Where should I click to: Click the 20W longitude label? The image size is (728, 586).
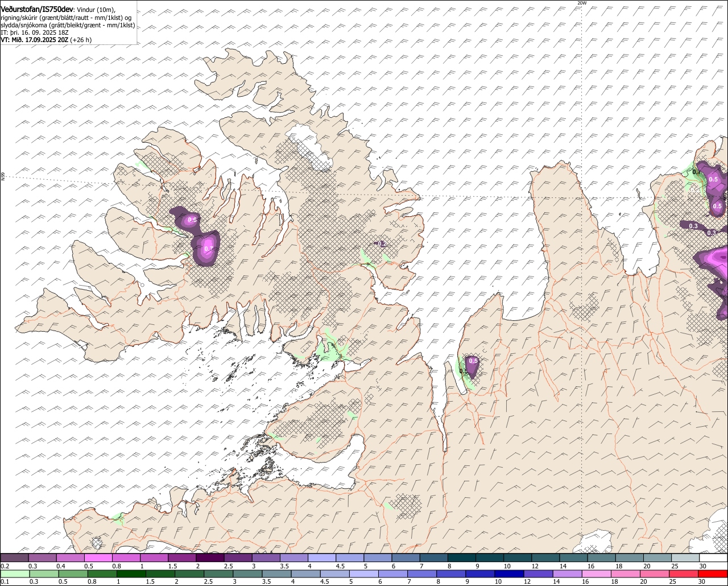(x=581, y=3)
